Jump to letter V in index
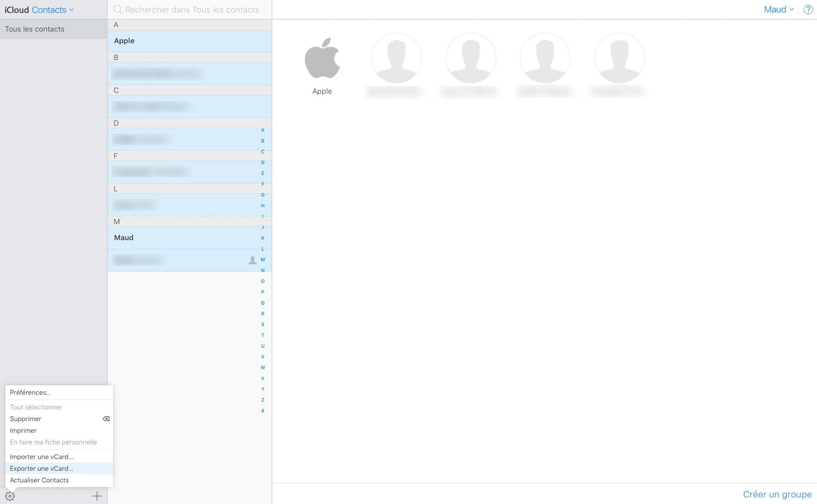The width and height of the screenshot is (817, 504). (x=263, y=357)
